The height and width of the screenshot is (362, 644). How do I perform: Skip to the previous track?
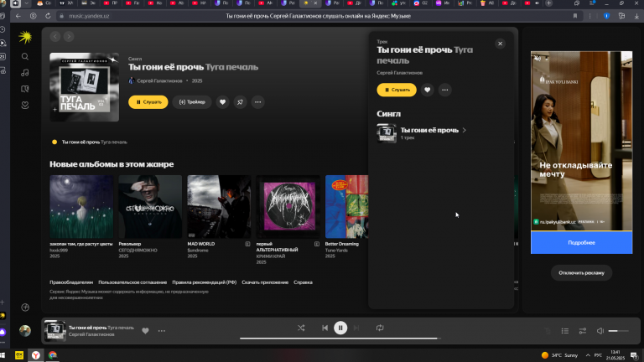(x=325, y=328)
